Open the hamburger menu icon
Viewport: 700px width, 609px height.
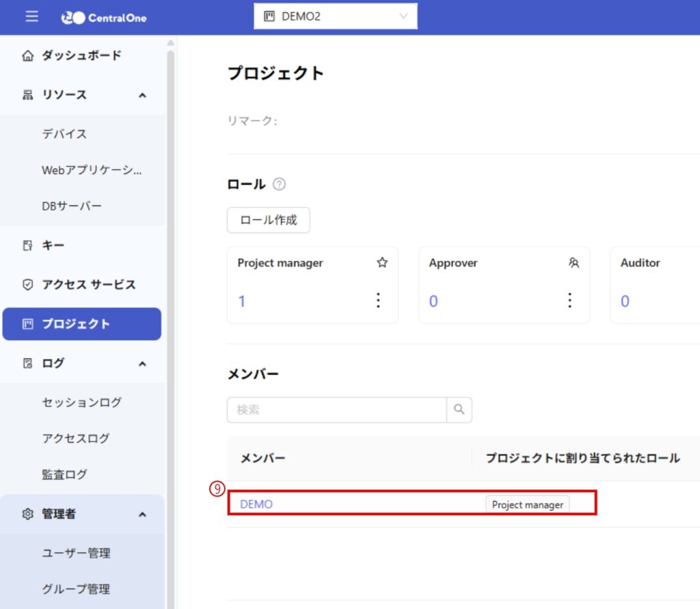pos(32,17)
